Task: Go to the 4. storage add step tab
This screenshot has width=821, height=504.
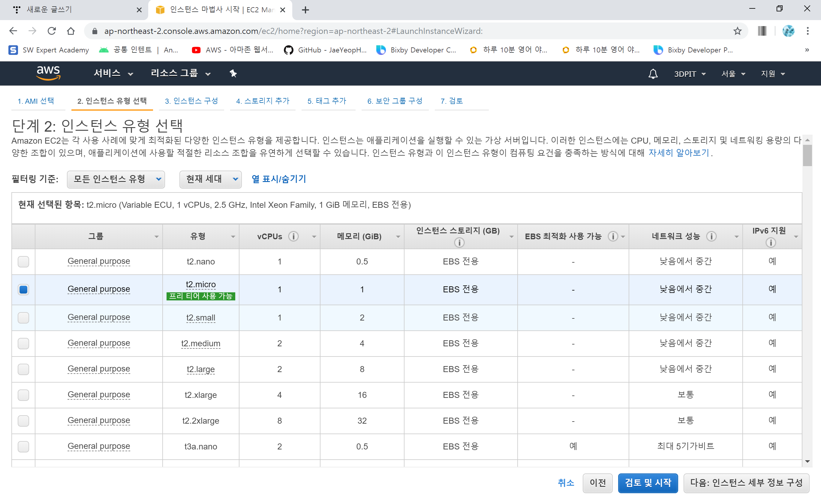Action: [263, 101]
